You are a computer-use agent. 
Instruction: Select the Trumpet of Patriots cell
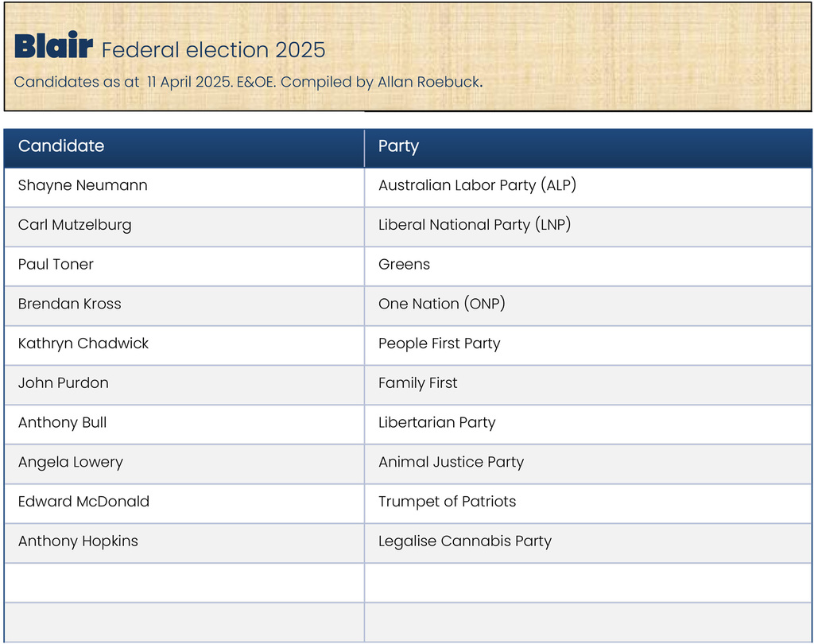[x=447, y=502]
